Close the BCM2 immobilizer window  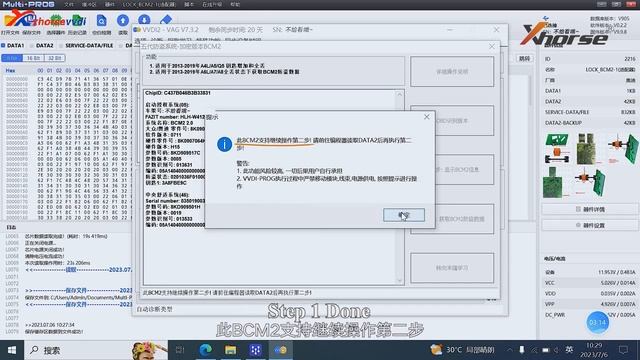coord(492,47)
